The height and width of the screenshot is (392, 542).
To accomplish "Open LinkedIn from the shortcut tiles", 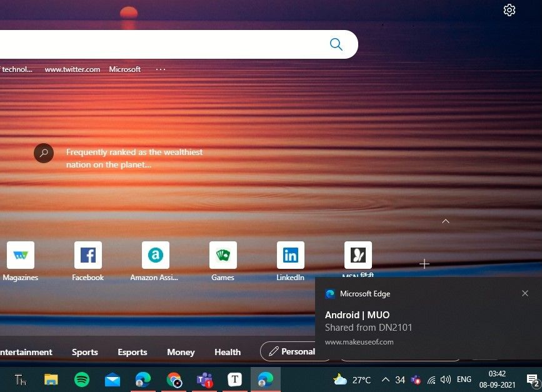I will click(290, 254).
